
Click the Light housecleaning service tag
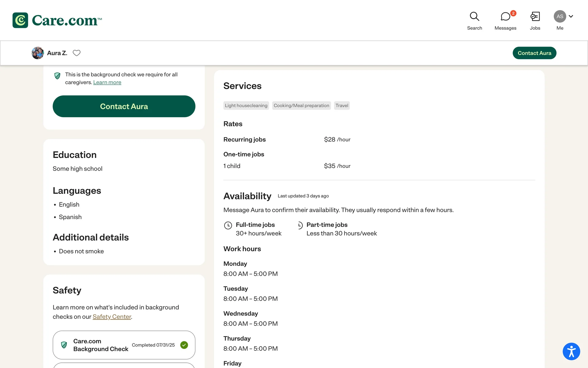246,105
